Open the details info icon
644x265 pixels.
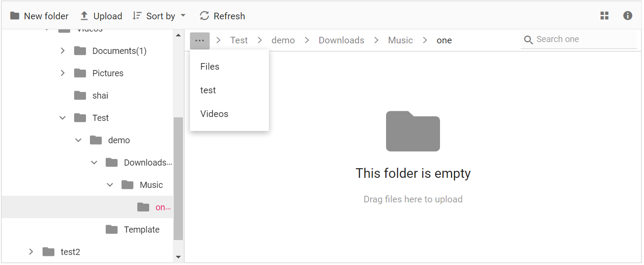pos(628,16)
